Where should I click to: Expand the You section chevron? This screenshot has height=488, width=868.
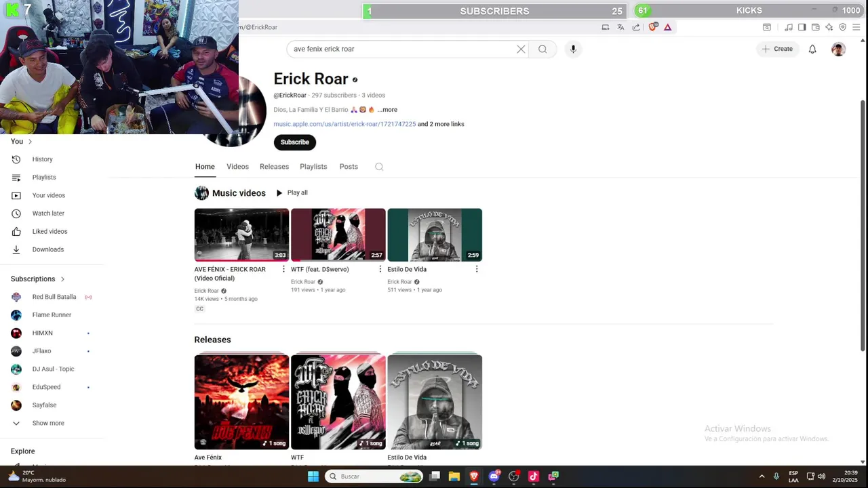point(30,142)
